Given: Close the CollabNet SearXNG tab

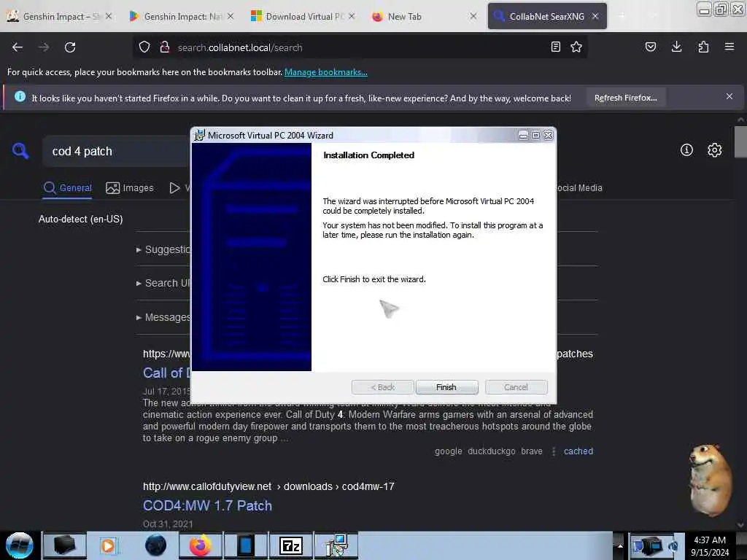Looking at the screenshot, I should (595, 16).
